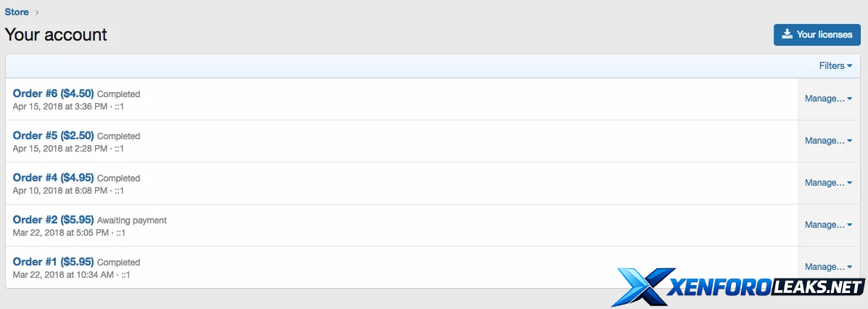The width and height of the screenshot is (868, 309).
Task: Click the download icon in Your licenses
Action: 787,34
